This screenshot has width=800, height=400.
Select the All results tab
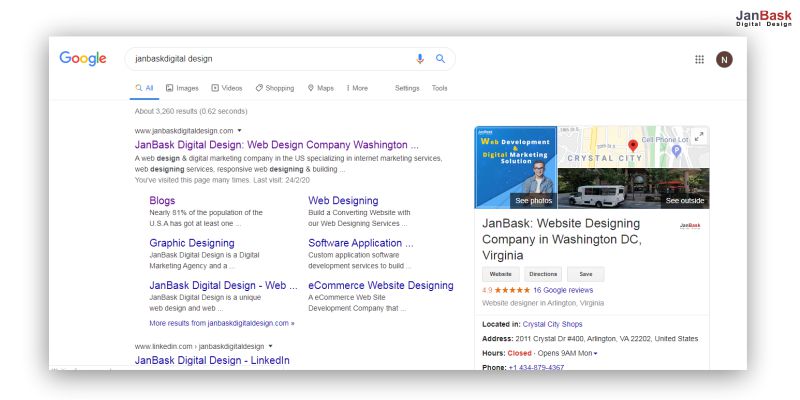tap(144, 88)
